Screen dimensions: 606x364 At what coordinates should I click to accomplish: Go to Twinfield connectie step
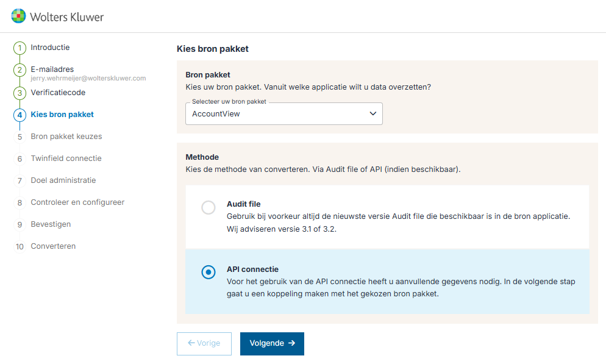[66, 159]
